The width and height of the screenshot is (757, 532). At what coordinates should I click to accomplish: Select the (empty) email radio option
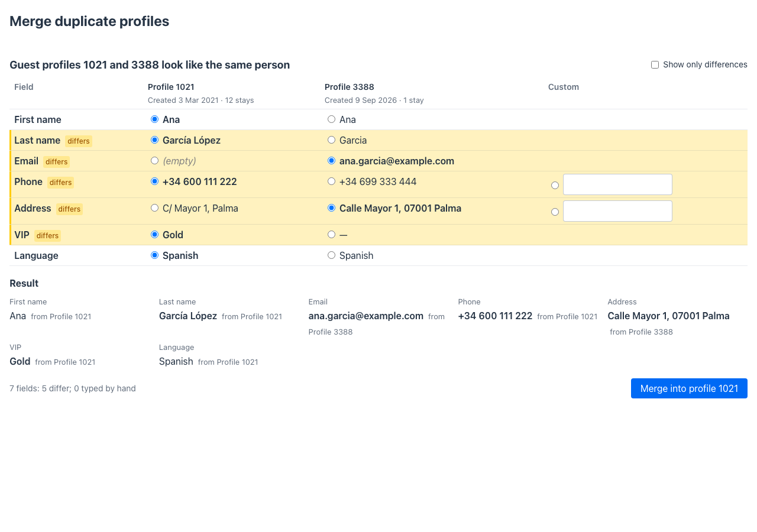155,161
